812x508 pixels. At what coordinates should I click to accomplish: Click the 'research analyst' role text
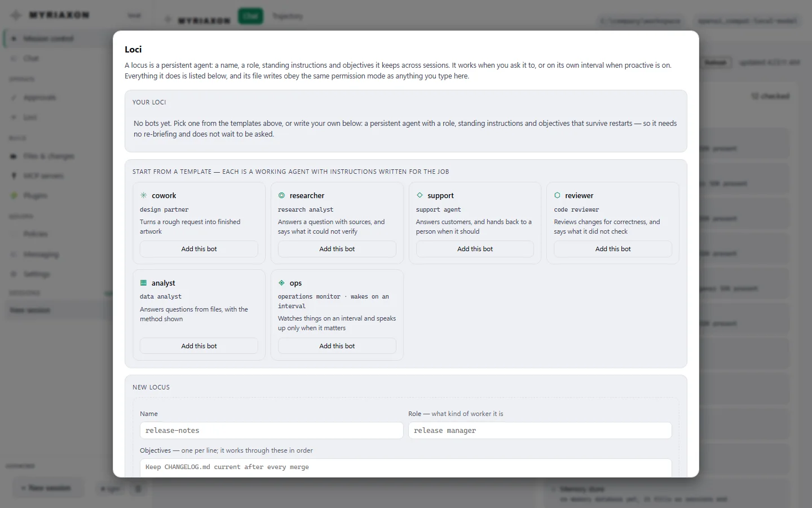click(306, 209)
